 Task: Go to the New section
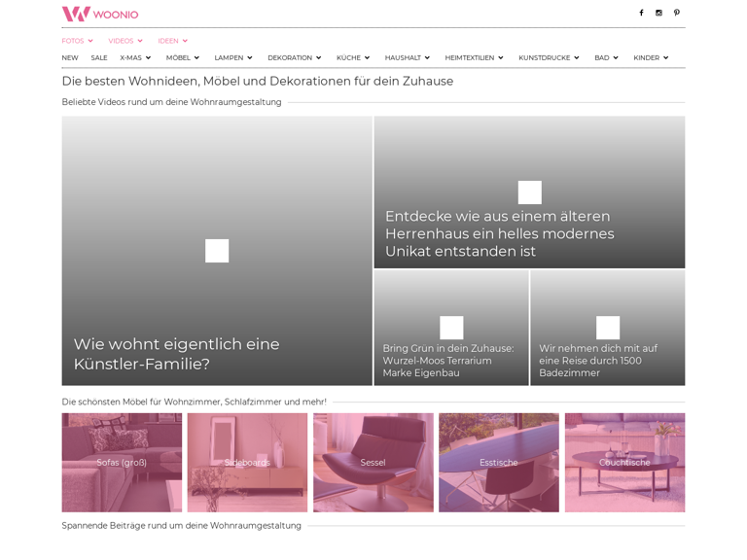pos(70,58)
